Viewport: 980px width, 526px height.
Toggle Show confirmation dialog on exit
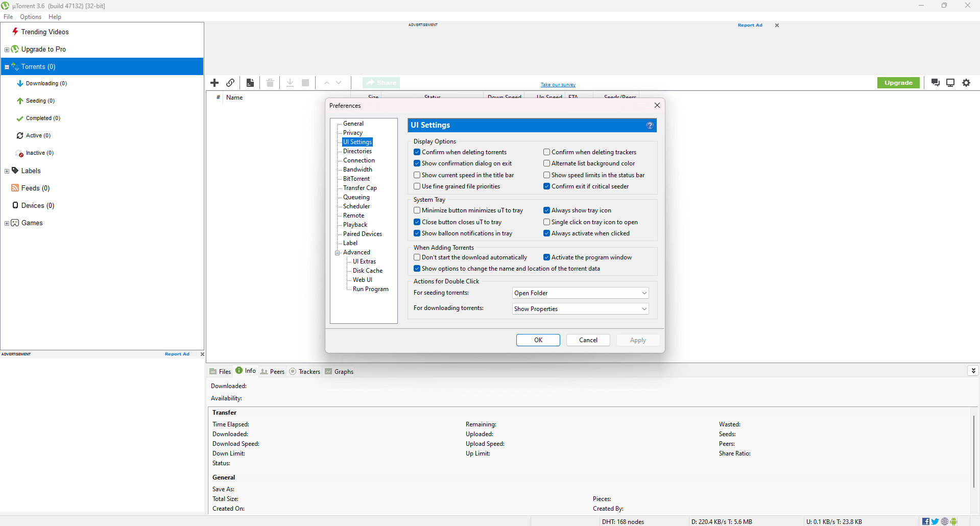click(417, 163)
